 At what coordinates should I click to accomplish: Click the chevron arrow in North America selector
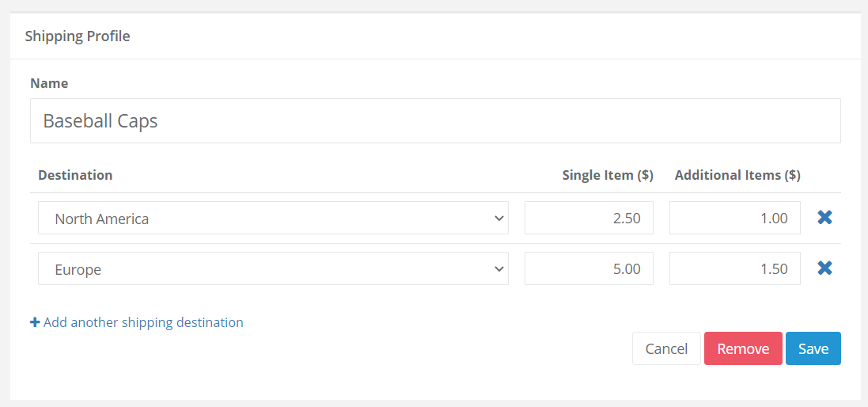pos(498,219)
